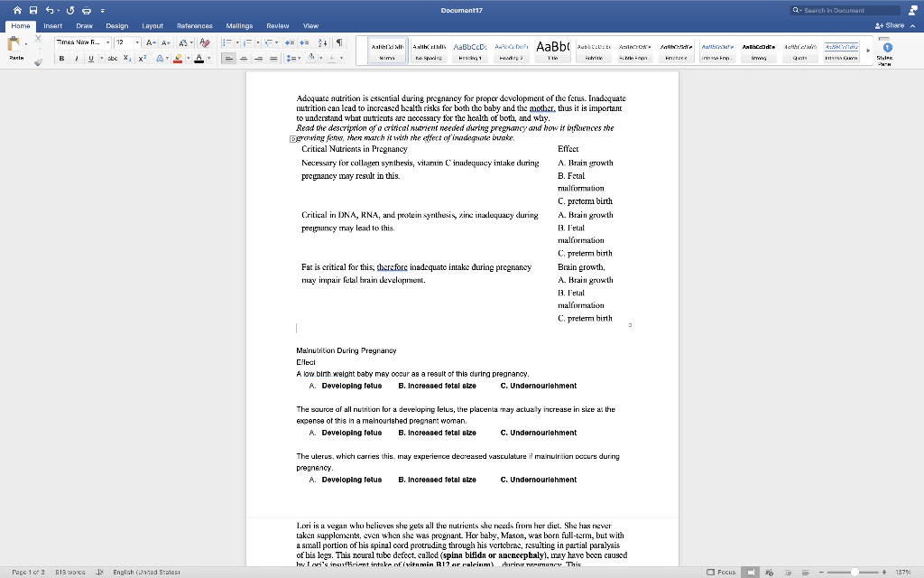Apply red highlight color swatch
924x578 pixels.
tap(178, 59)
